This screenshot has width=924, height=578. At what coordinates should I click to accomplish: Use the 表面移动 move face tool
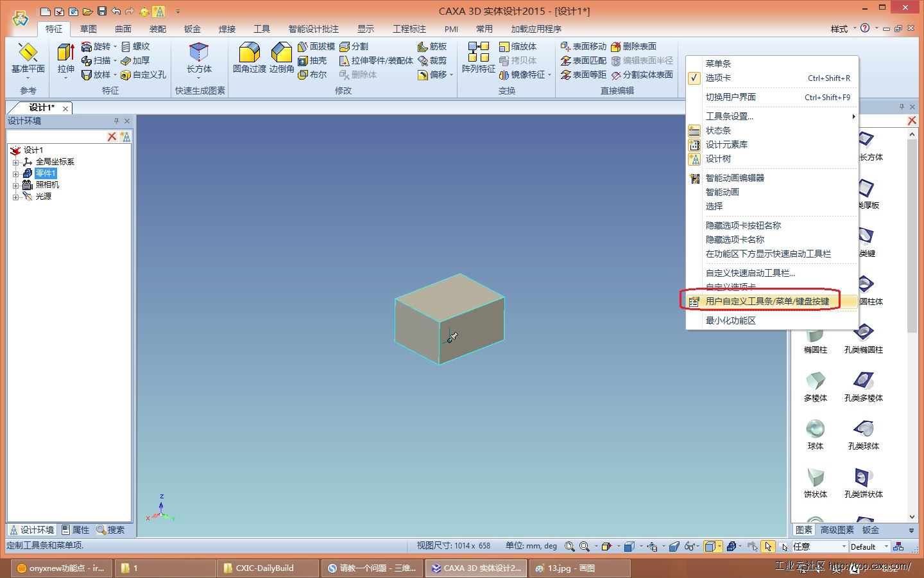pyautogui.click(x=583, y=46)
